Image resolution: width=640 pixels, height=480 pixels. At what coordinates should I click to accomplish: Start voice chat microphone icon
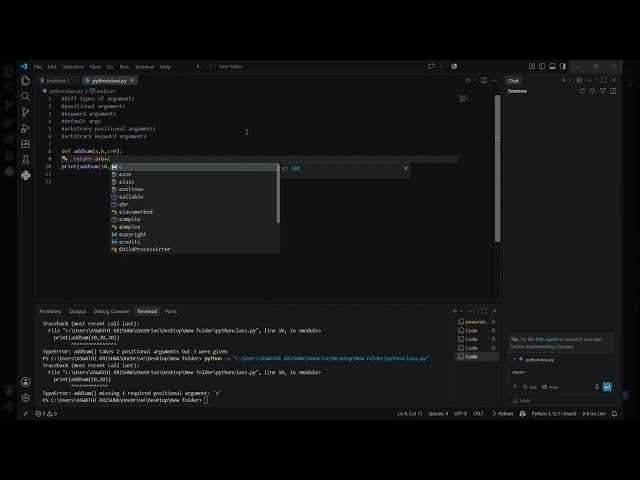point(597,387)
